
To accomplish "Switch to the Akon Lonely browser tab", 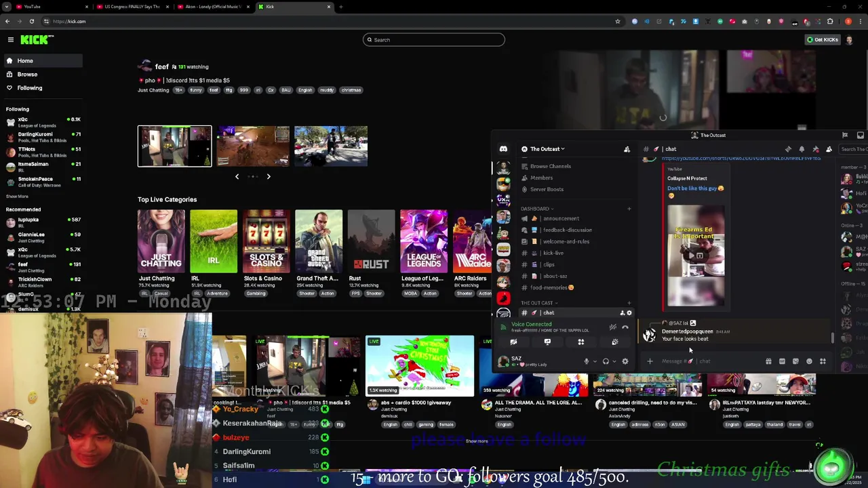I will click(214, 7).
